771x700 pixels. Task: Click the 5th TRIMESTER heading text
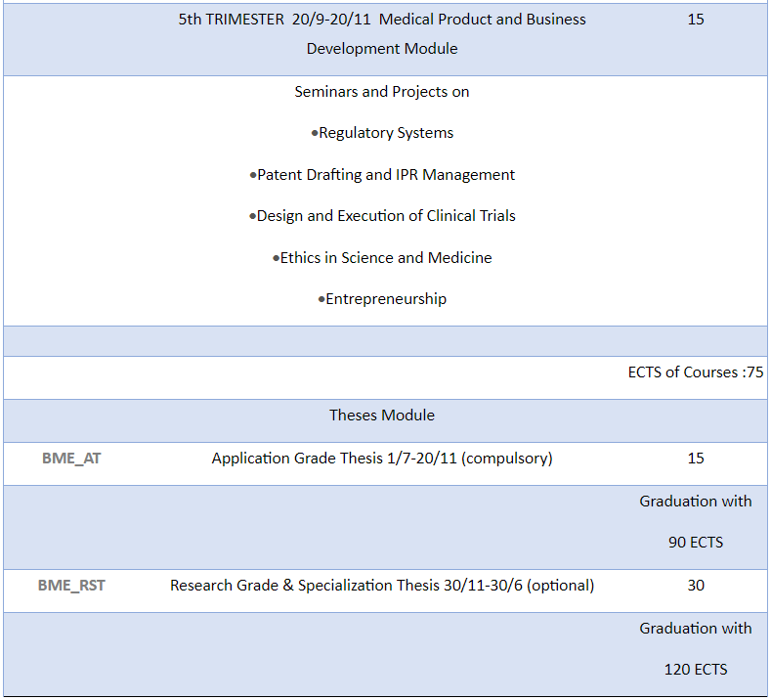[381, 20]
